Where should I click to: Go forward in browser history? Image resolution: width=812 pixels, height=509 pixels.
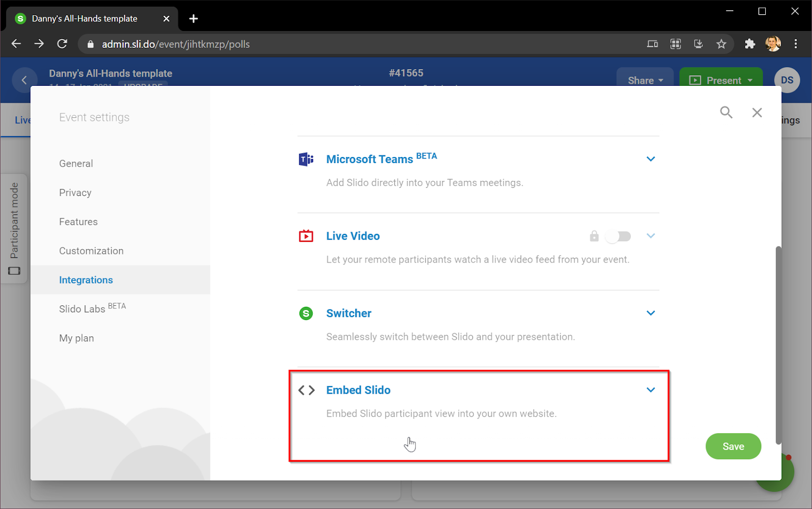[39, 44]
